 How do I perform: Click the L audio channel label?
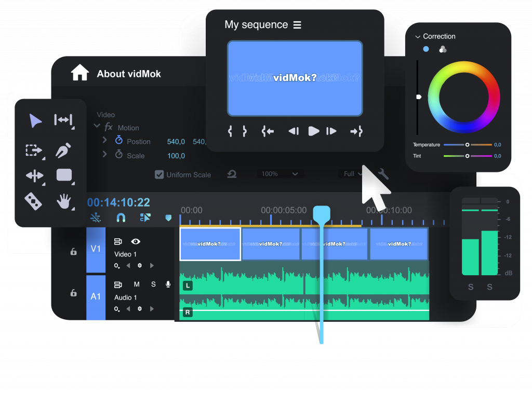[188, 286]
